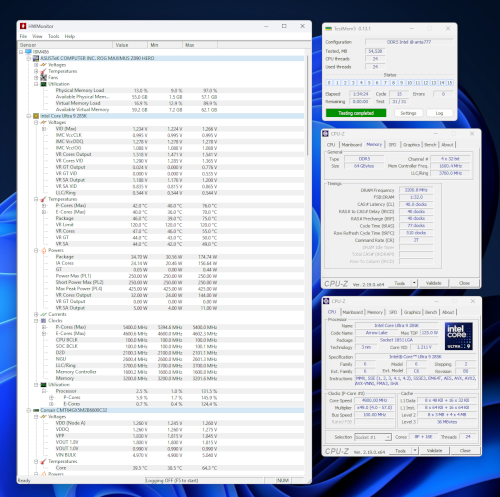Click the ASUSTeK motherboard node icon

click(x=36, y=58)
